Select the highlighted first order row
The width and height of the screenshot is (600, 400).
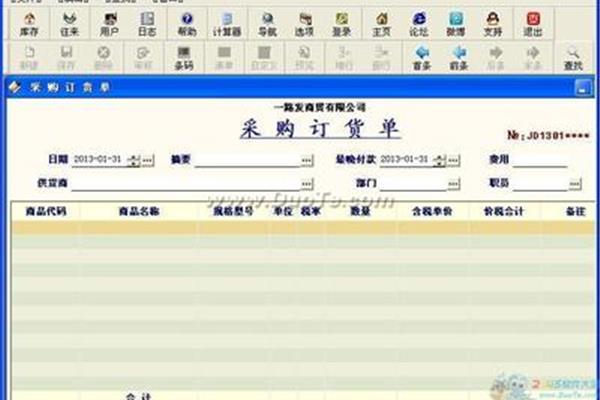pos(303,227)
